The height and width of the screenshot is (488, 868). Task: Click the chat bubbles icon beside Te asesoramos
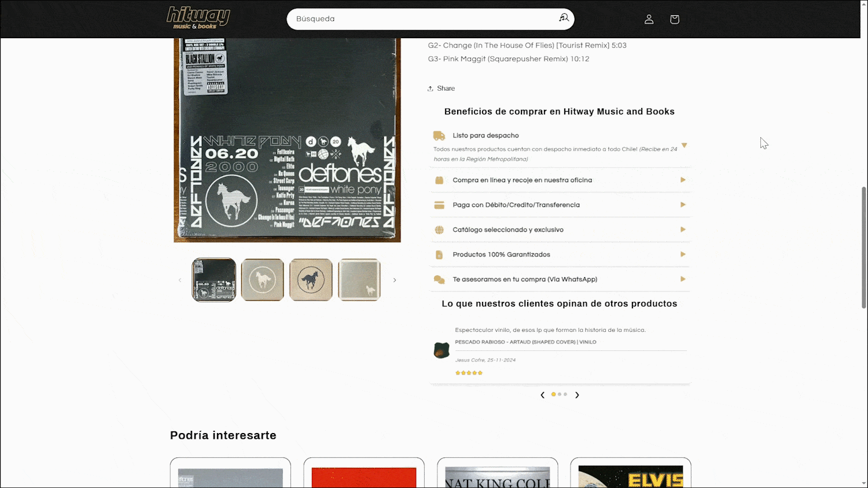pos(439,280)
